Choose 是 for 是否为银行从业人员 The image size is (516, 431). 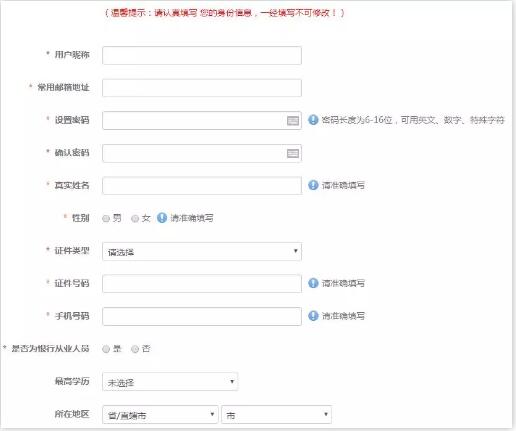[106, 349]
